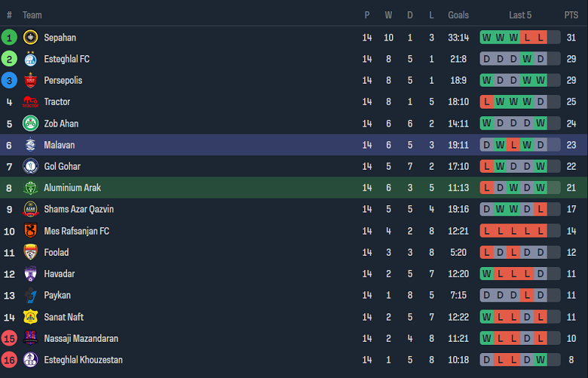Click the Sepahan club crest icon
This screenshot has height=378, width=588.
pos(30,38)
